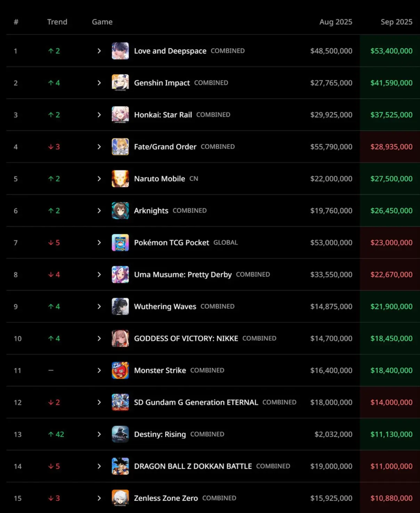The width and height of the screenshot is (420, 513).
Task: Expand the Arknights row details chevron
Action: coord(99,211)
